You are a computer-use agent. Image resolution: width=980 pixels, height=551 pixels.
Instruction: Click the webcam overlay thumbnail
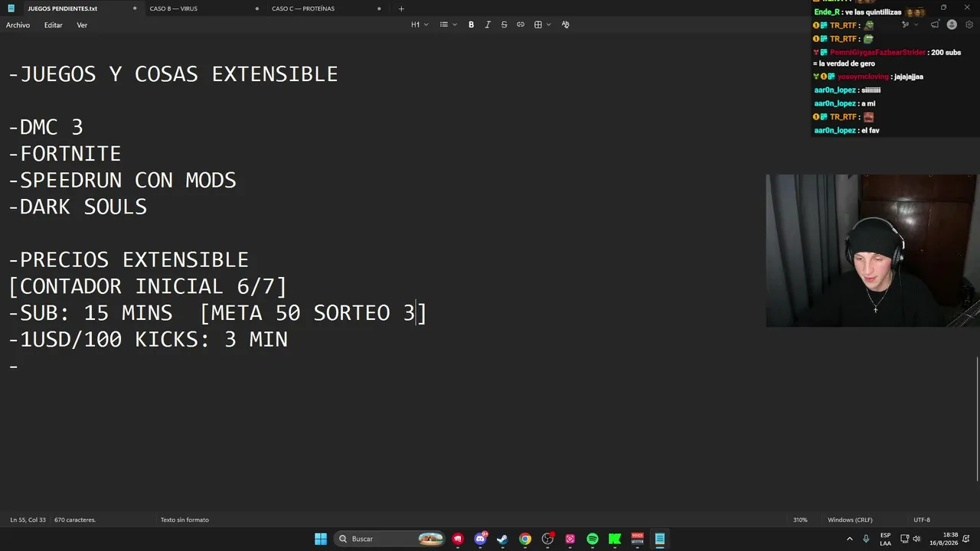click(873, 251)
